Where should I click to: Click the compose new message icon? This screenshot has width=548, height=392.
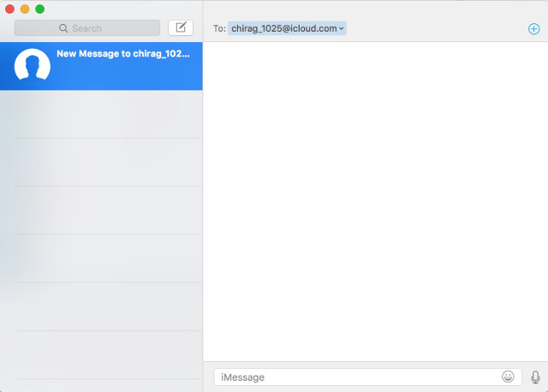(x=181, y=27)
